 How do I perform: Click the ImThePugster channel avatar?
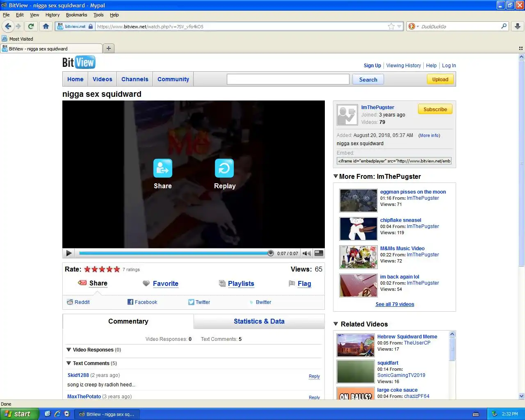click(347, 114)
